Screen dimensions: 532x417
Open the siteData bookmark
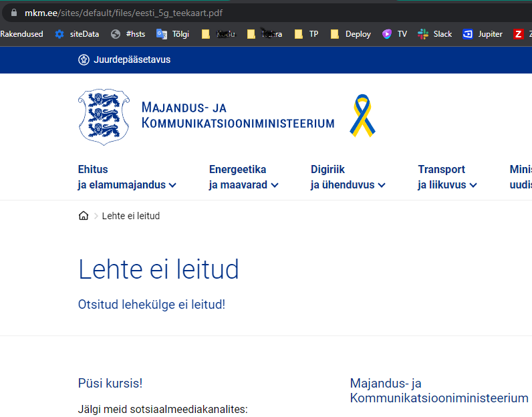(x=77, y=34)
